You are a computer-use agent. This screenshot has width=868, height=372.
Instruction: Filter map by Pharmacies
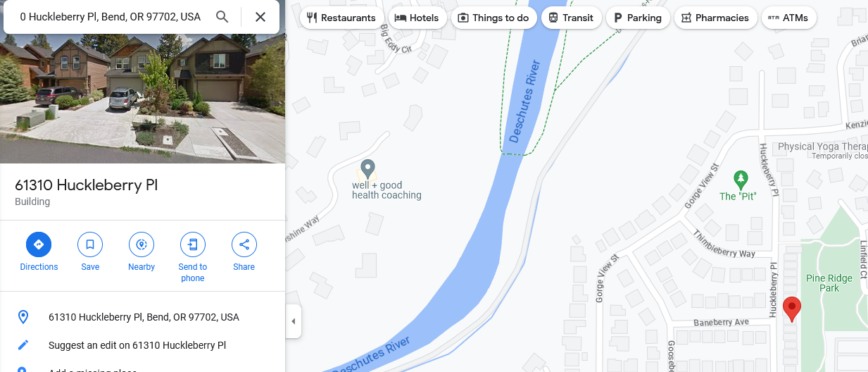[716, 18]
